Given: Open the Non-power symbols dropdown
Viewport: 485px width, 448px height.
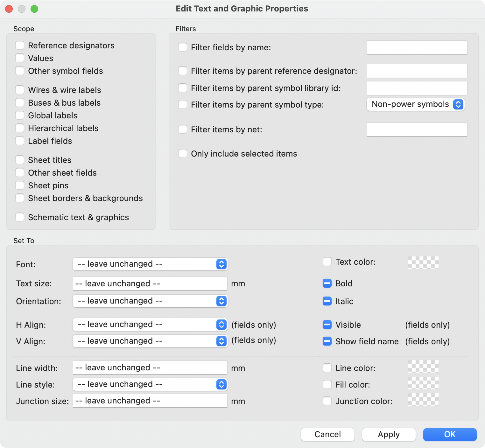Looking at the screenshot, I should pos(415,104).
